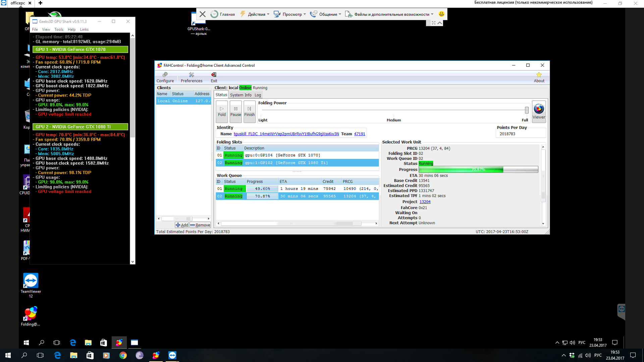Click TeamViewer smiley feedback icon

click(x=441, y=14)
